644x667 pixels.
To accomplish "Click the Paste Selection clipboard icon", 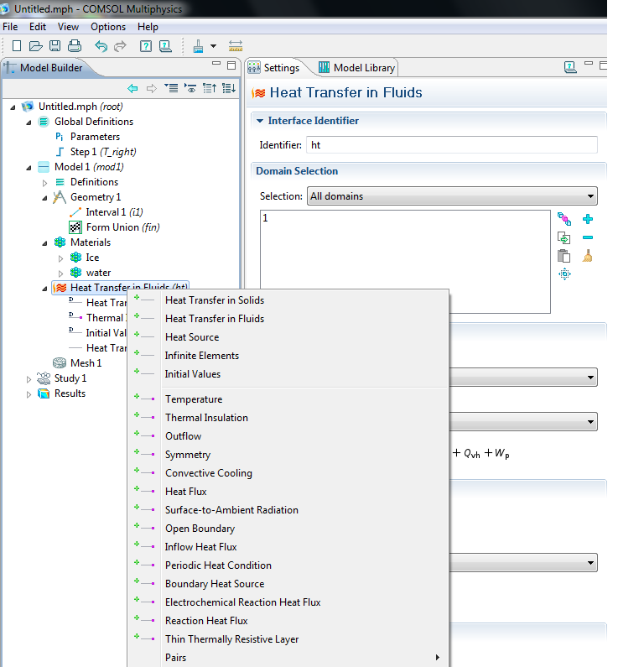I will (x=564, y=256).
